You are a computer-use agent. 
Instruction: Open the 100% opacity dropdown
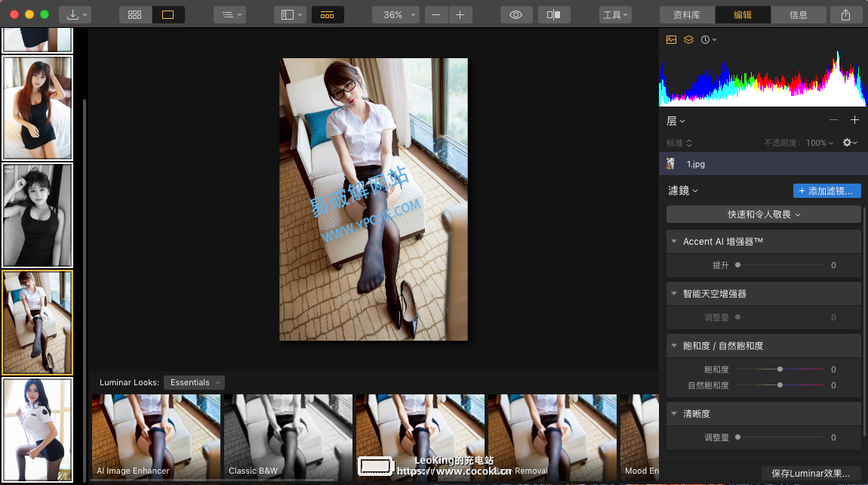point(819,143)
